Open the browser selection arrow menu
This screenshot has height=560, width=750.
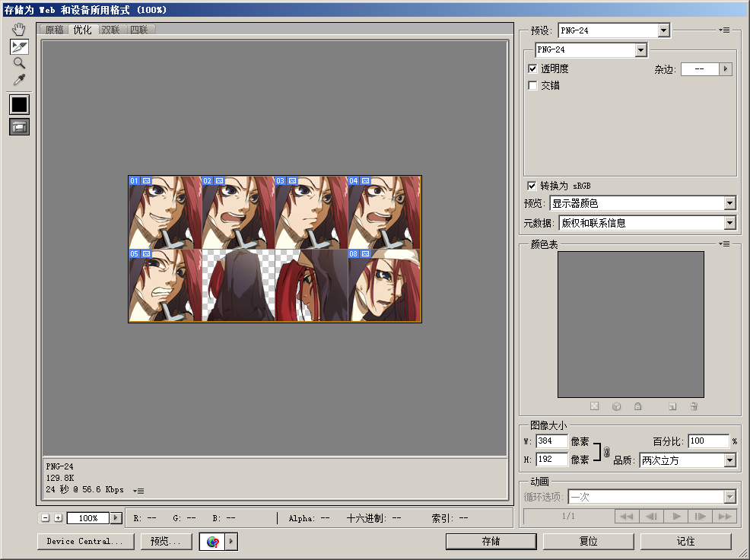(x=231, y=542)
